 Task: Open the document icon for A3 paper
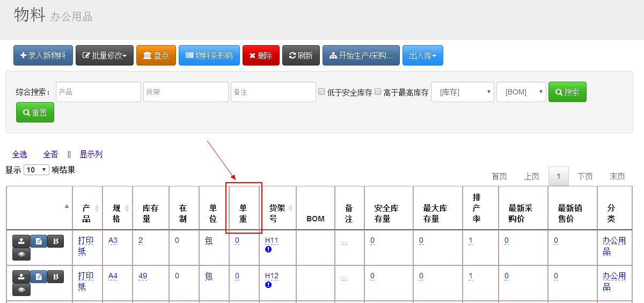[39, 242]
